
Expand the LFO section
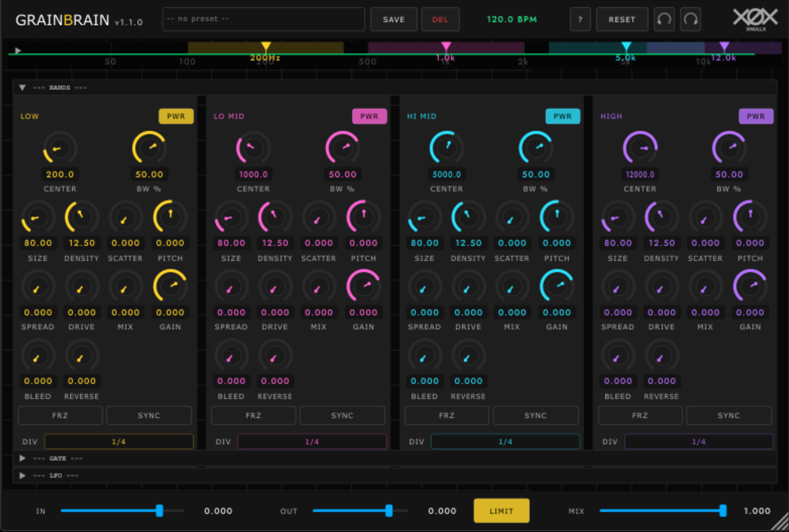pyautogui.click(x=22, y=475)
